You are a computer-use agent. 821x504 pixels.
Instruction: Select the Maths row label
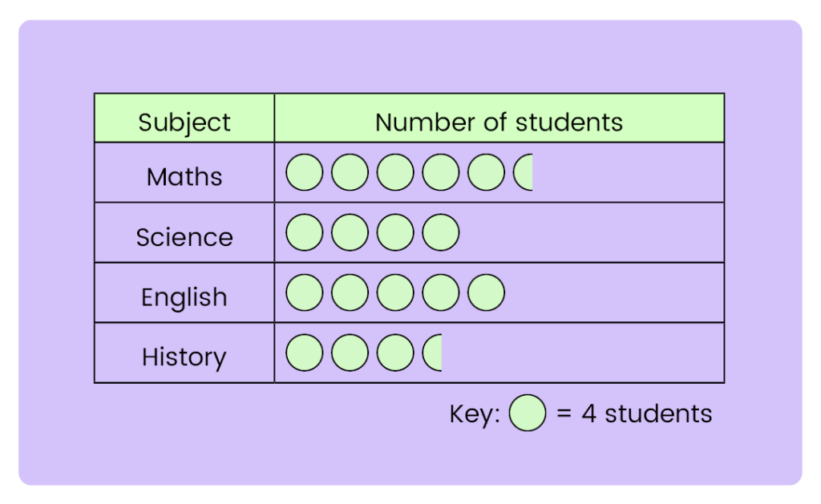point(184,176)
